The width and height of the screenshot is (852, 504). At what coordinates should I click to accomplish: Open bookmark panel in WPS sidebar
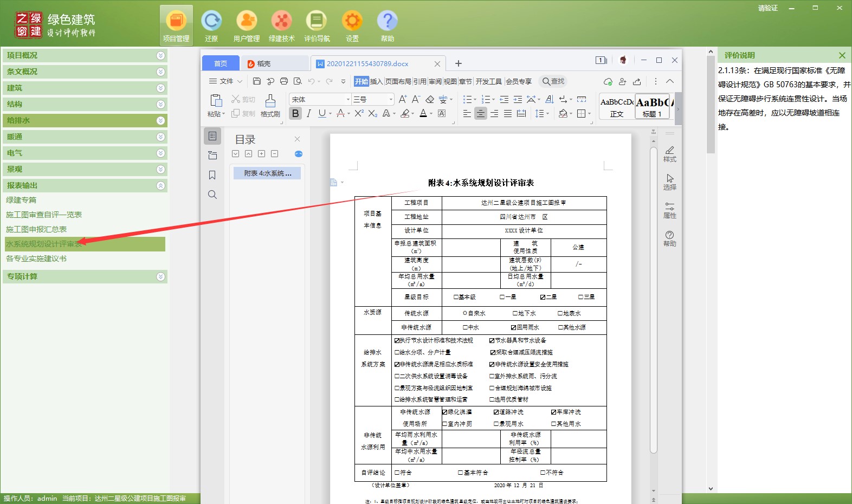pyautogui.click(x=212, y=175)
